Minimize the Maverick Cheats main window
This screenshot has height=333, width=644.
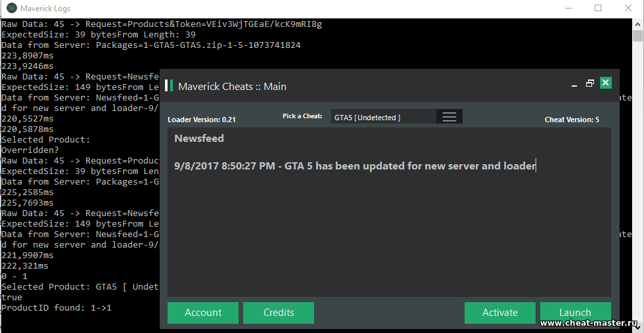point(574,84)
